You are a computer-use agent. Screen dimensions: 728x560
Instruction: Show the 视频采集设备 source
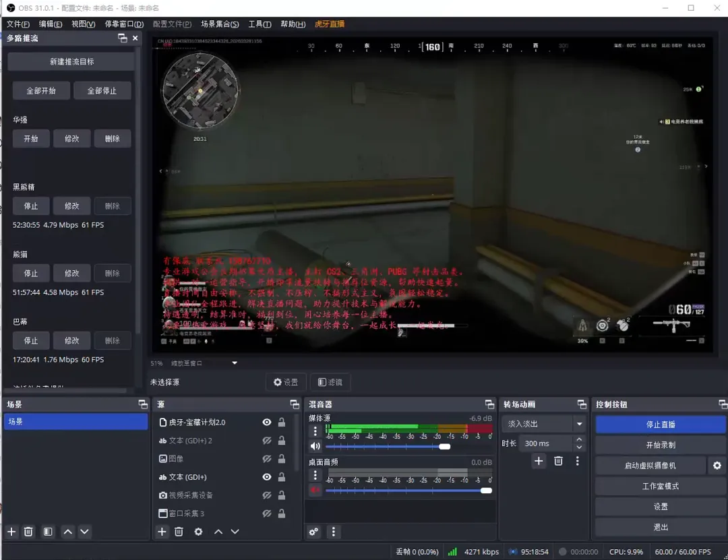coord(266,495)
